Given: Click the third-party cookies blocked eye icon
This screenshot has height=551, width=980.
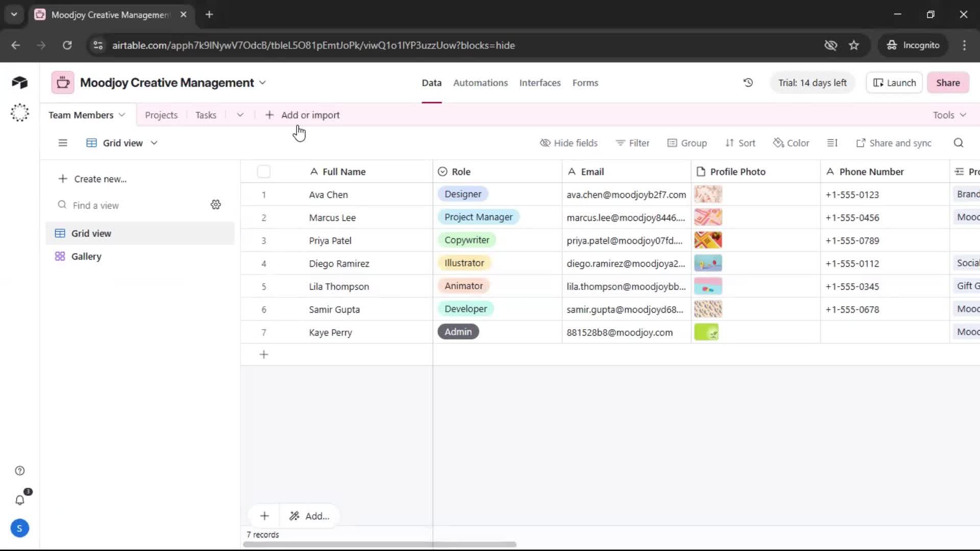Looking at the screenshot, I should 830,45.
